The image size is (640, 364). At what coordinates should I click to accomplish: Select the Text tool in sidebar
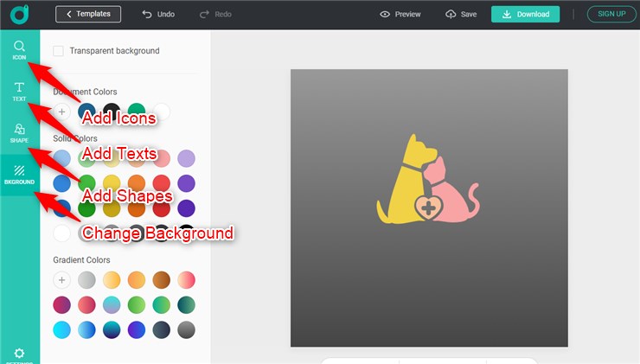[19, 92]
